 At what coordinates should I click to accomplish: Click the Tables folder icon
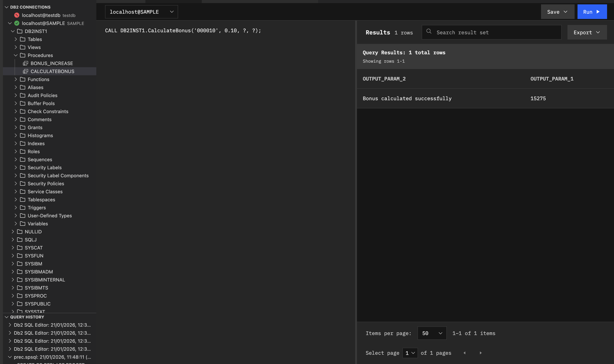[23, 39]
